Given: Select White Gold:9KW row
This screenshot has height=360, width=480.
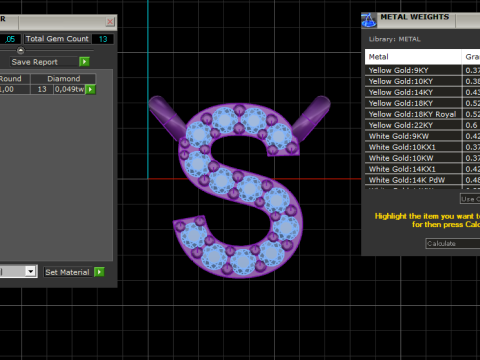Looking at the screenshot, I should 422,136.
